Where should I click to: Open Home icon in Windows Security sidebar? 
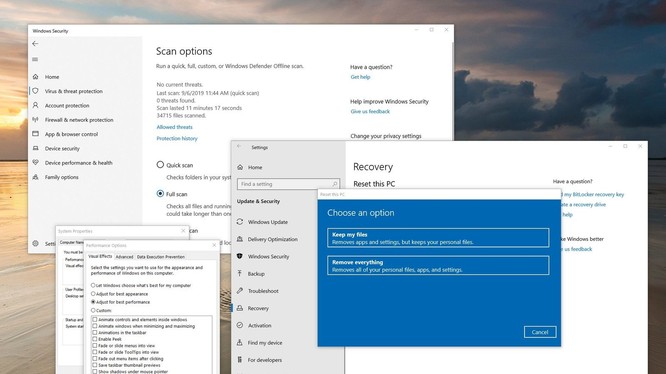(x=36, y=77)
